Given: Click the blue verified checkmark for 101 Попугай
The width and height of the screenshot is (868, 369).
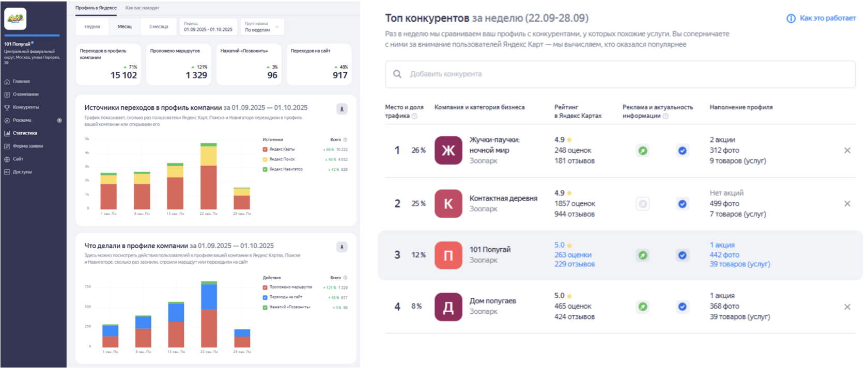Looking at the screenshot, I should (683, 255).
